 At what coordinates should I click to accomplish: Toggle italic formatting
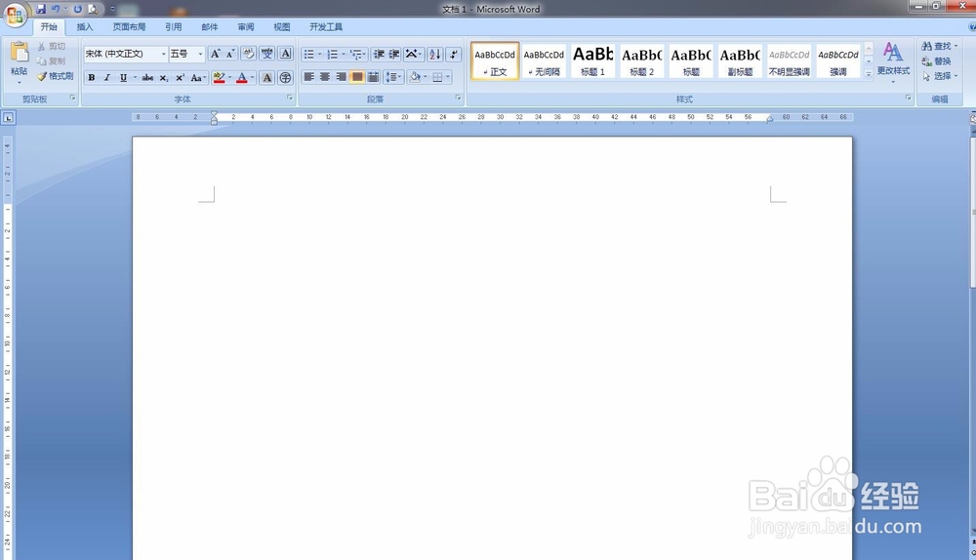click(x=107, y=78)
